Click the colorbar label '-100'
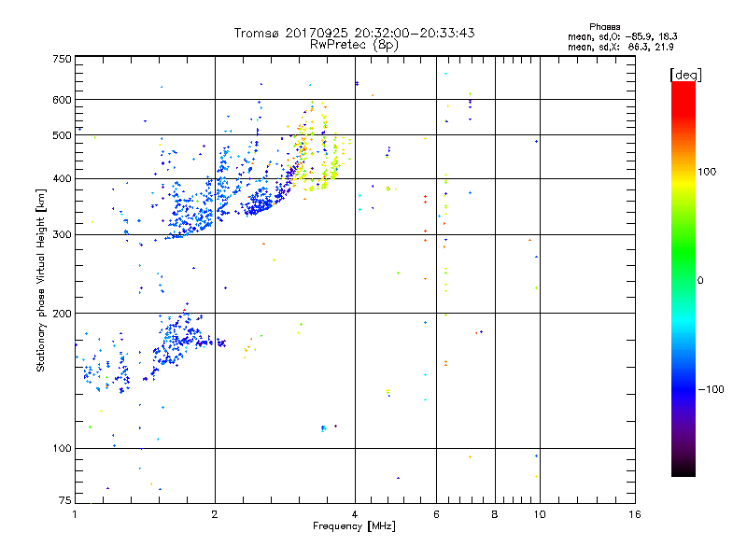The image size is (747, 560). click(711, 389)
